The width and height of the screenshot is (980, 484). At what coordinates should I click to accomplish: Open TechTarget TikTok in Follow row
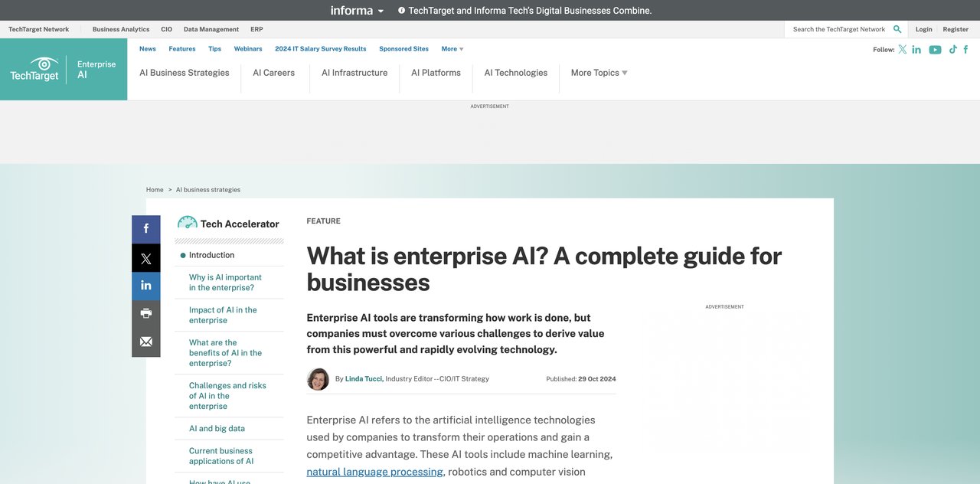pyautogui.click(x=953, y=49)
